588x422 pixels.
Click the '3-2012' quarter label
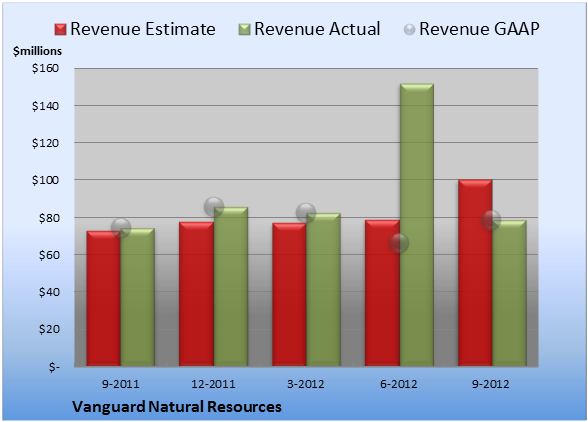[x=306, y=384]
